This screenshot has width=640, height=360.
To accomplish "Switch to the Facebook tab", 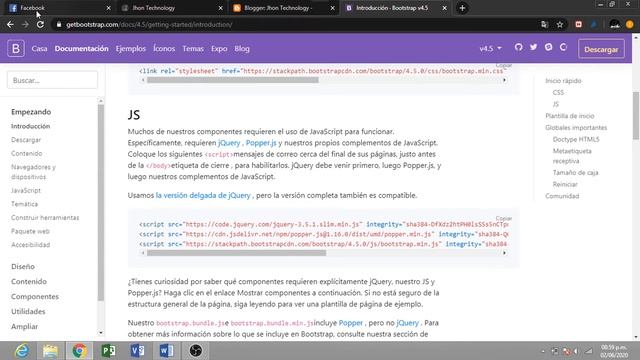I will pyautogui.click(x=59, y=8).
